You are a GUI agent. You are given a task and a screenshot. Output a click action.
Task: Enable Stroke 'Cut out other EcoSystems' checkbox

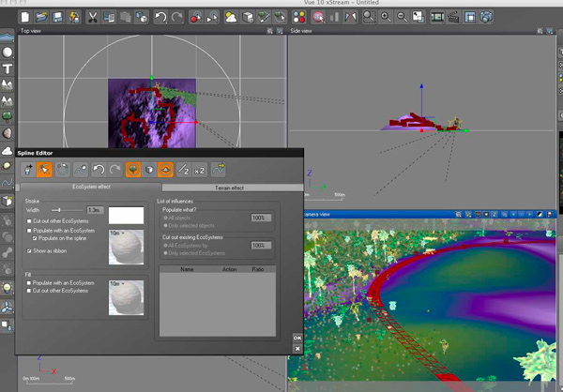click(x=28, y=220)
